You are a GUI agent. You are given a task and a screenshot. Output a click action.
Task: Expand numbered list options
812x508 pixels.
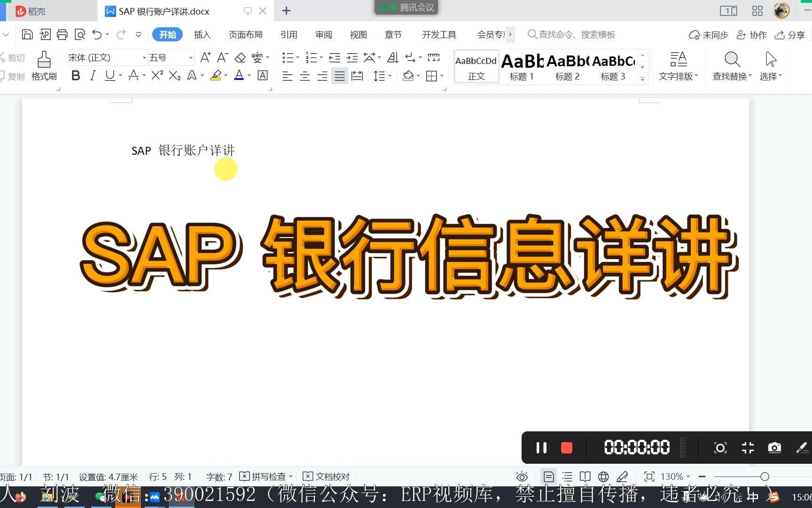pos(321,57)
